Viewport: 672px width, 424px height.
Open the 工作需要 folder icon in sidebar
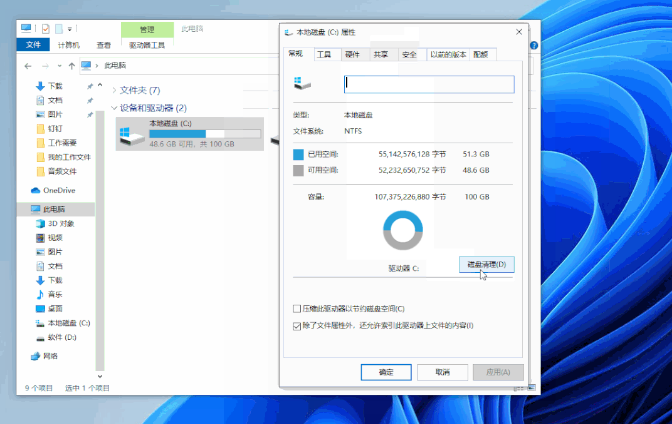click(41, 143)
